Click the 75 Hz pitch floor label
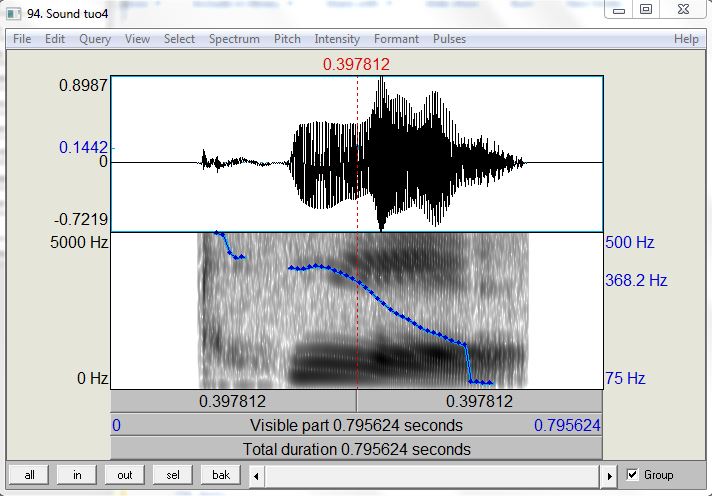 (x=625, y=378)
